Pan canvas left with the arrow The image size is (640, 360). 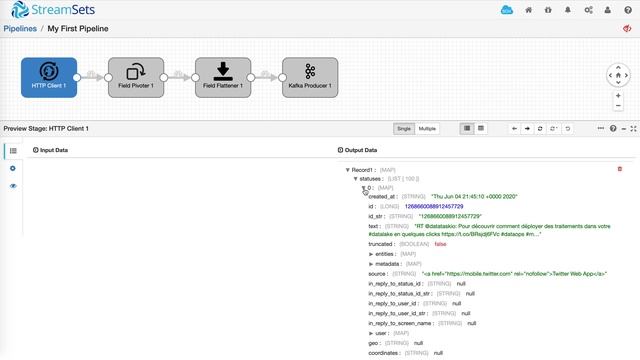coord(610,76)
